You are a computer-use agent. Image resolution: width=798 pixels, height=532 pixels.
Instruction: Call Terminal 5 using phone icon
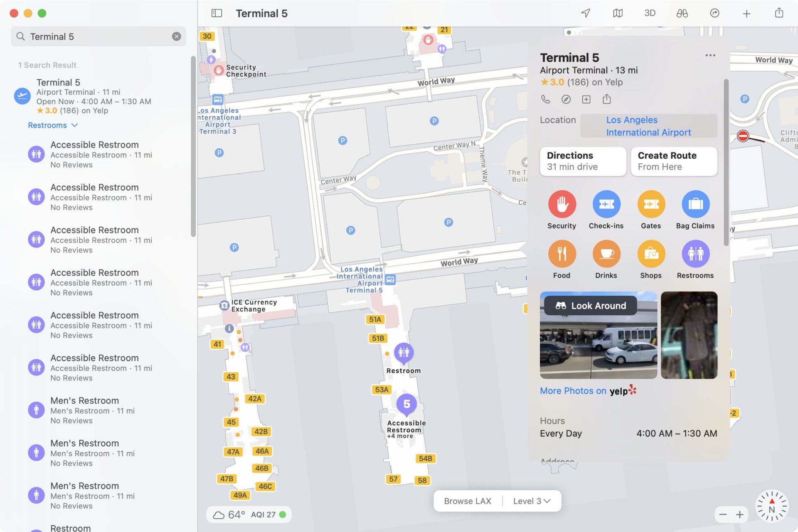tap(545, 99)
